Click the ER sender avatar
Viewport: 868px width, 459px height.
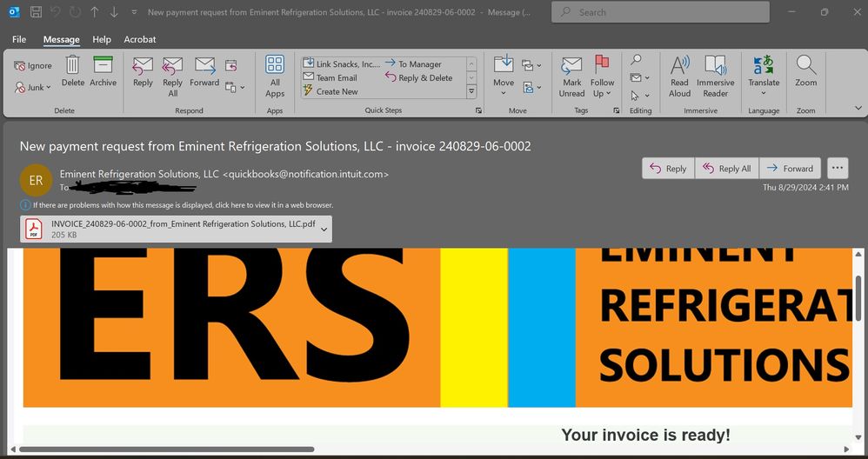click(x=36, y=180)
